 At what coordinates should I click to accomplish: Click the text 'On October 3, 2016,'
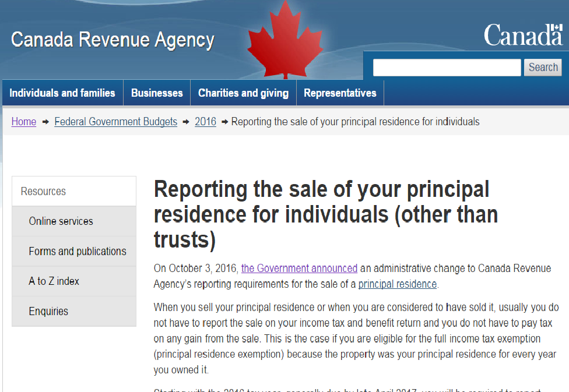coord(196,269)
